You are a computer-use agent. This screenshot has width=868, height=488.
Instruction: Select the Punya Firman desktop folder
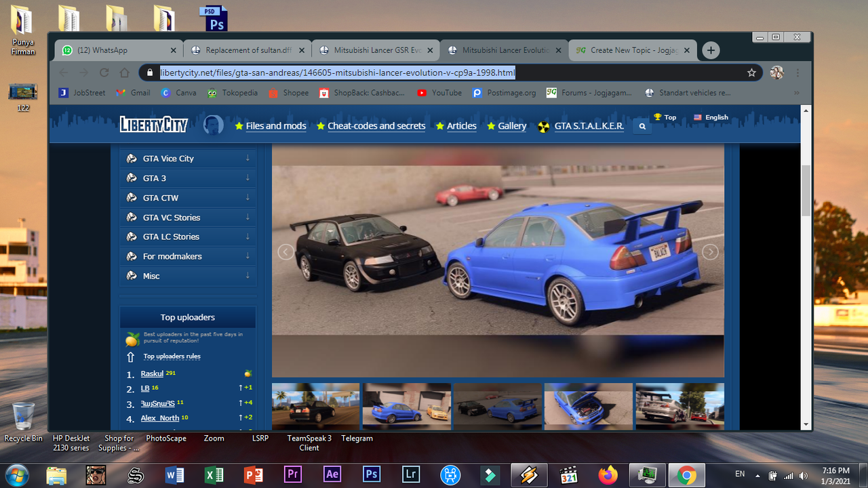click(23, 30)
